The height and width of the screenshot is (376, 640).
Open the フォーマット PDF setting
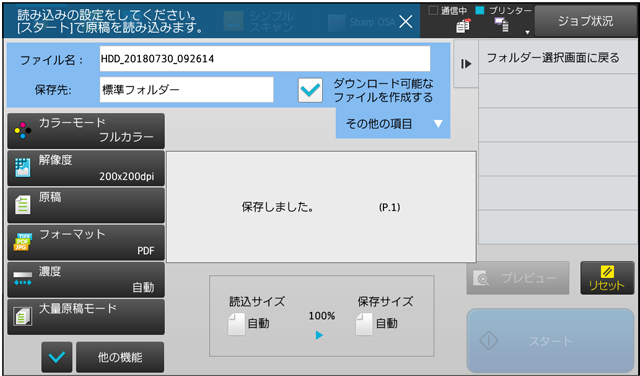[86, 243]
